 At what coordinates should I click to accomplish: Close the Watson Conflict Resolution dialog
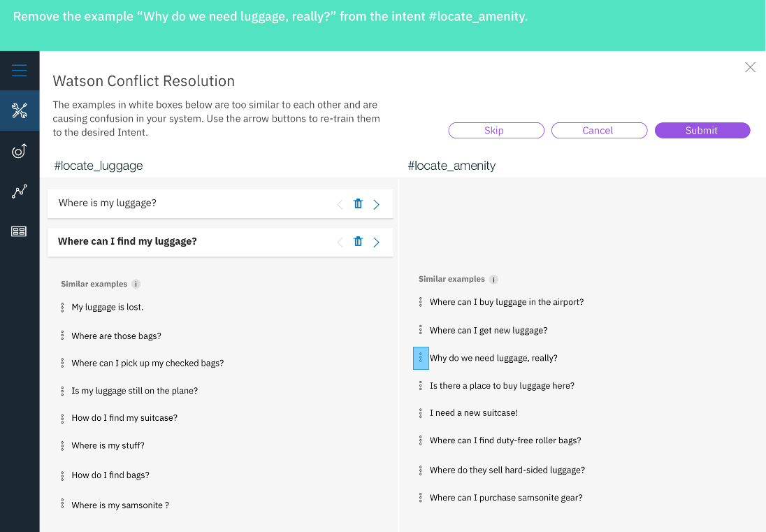click(750, 67)
